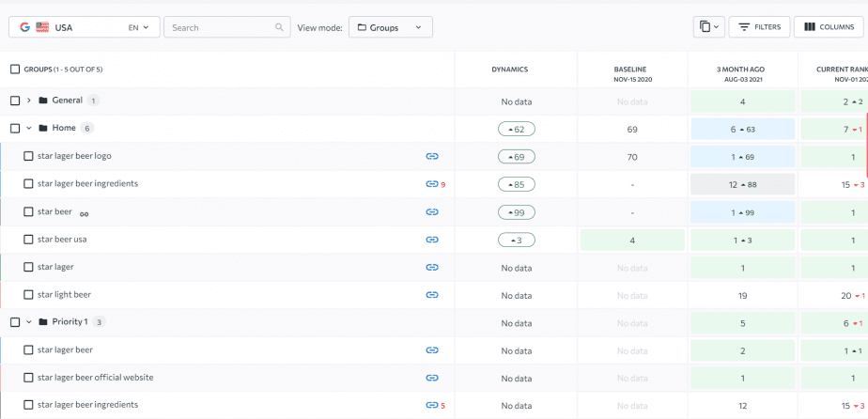Click the 3 month ago cell 12 with 88
The image size is (868, 419).
(x=742, y=185)
